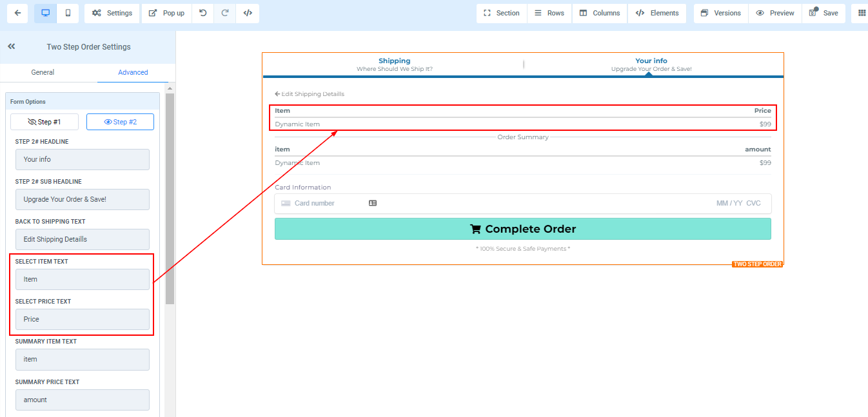This screenshot has height=417, width=868.
Task: Open the code editor icon
Action: tap(248, 13)
